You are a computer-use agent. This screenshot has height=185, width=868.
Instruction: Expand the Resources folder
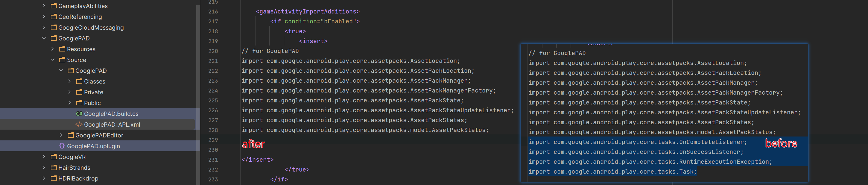(x=53, y=49)
